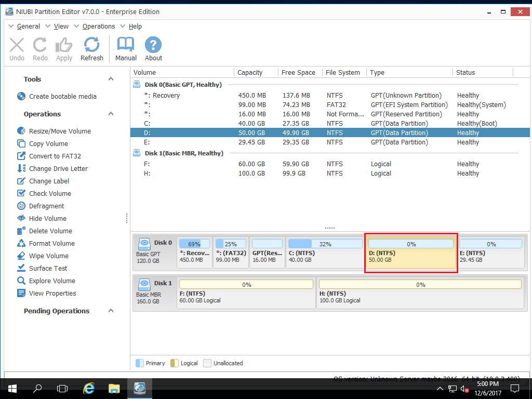Click the Create bootable media icon

[x=21, y=96]
